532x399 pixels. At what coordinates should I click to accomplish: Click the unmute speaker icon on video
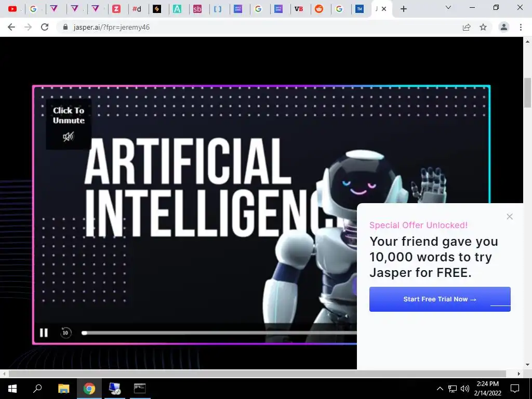[x=68, y=137]
